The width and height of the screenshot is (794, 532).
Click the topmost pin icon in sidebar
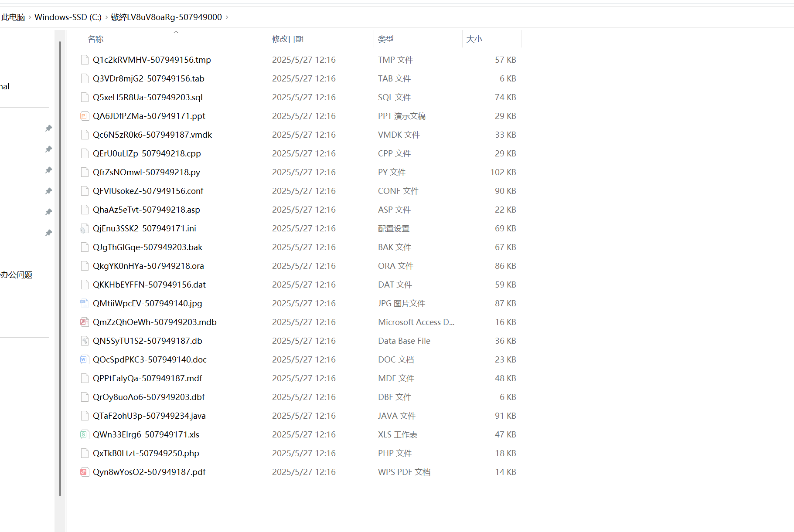point(48,129)
